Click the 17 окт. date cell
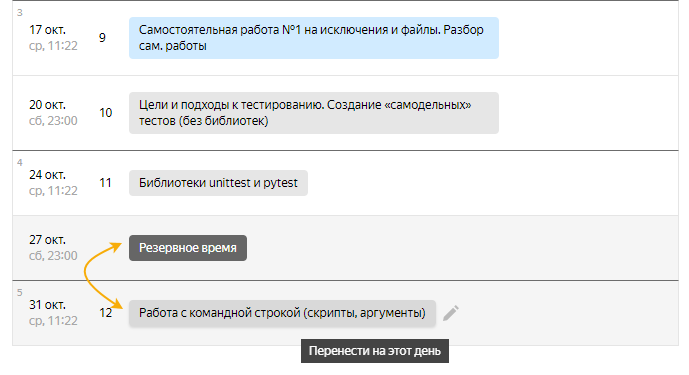Viewport: 689px width, 375px height. 53,38
